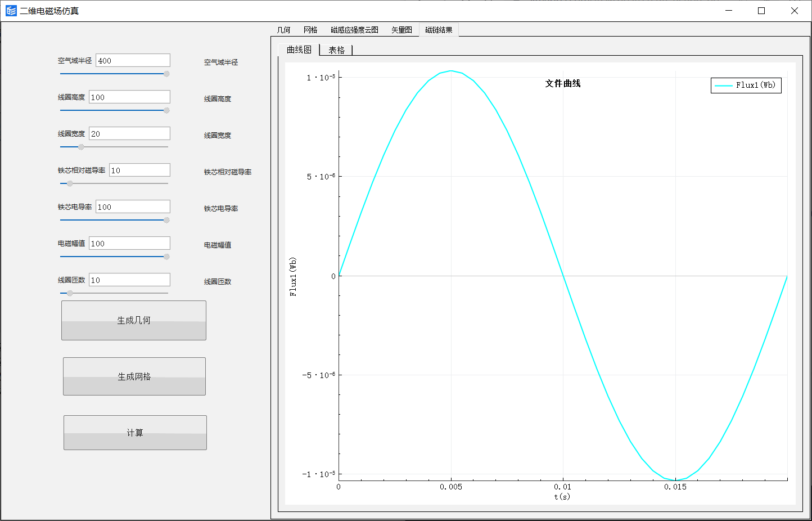Switch to the 网格 tab
Viewport: 812px width, 521px height.
click(x=310, y=30)
